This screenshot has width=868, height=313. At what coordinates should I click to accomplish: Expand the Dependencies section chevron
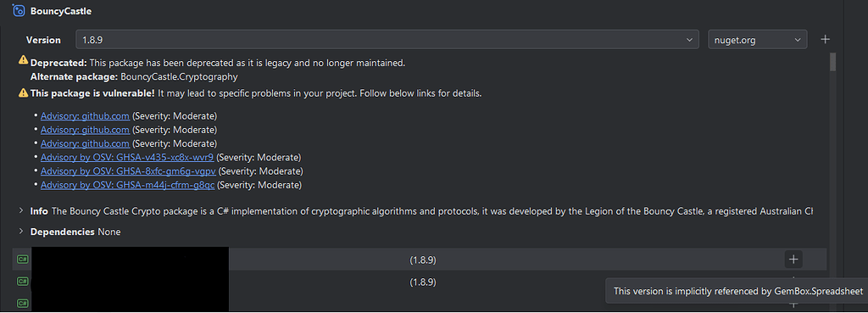(x=21, y=231)
